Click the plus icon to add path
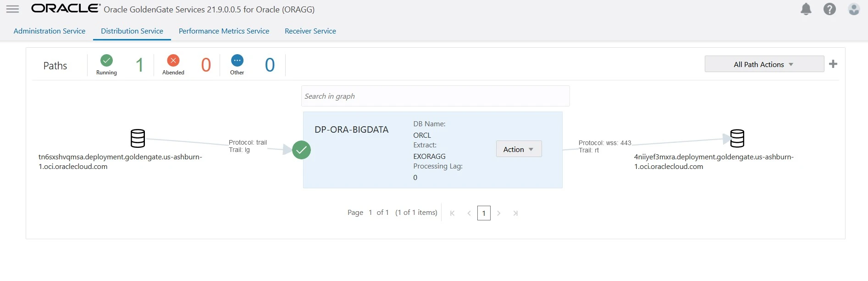This screenshot has width=868, height=281. (x=833, y=64)
